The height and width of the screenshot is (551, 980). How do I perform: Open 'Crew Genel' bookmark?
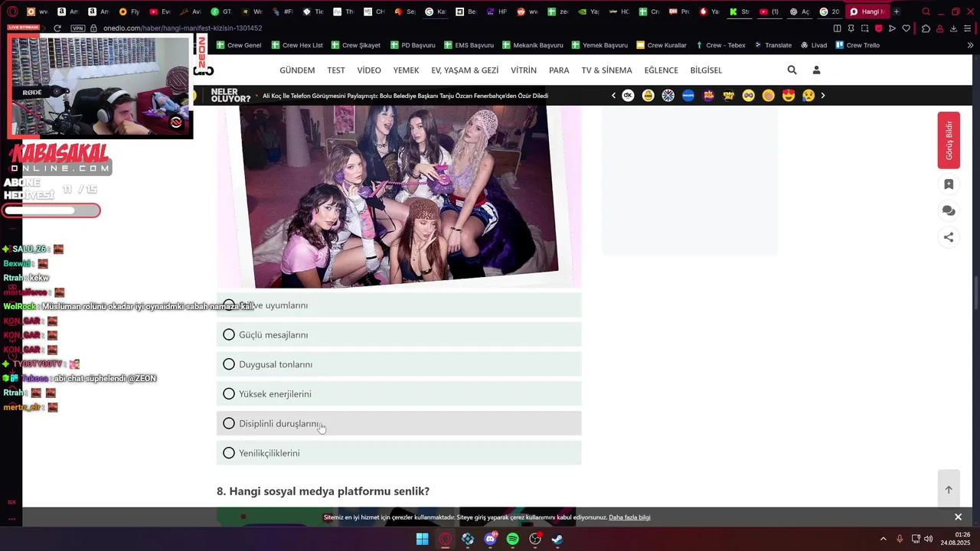click(x=239, y=45)
